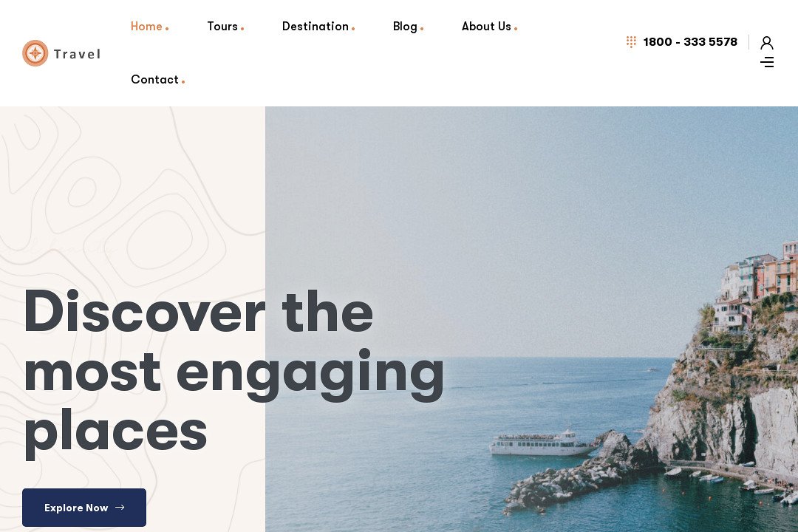Expand the Blog dropdown menu
This screenshot has height=532, width=798.
[405, 27]
